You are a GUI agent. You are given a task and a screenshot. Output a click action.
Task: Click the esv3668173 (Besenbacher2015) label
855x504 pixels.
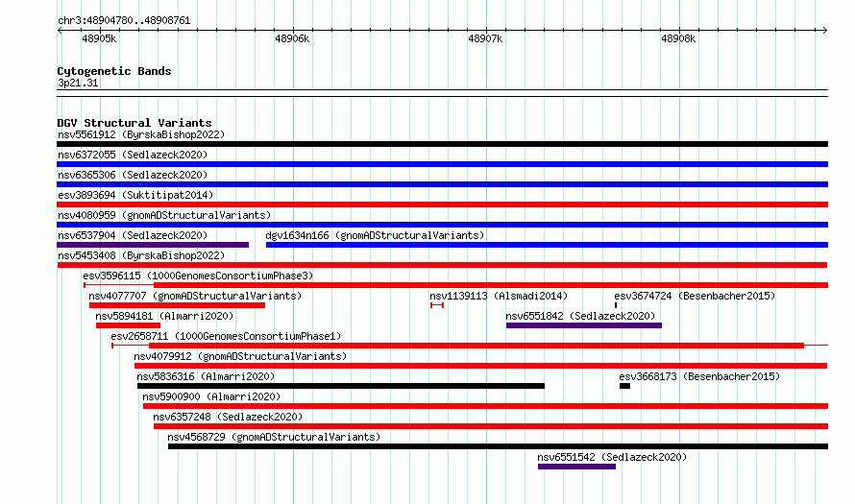(699, 376)
